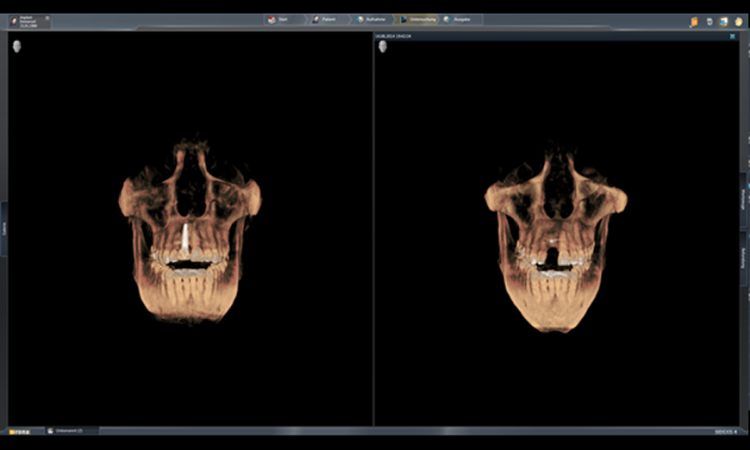Click the yellow round icon in top-right corner

coord(739,22)
